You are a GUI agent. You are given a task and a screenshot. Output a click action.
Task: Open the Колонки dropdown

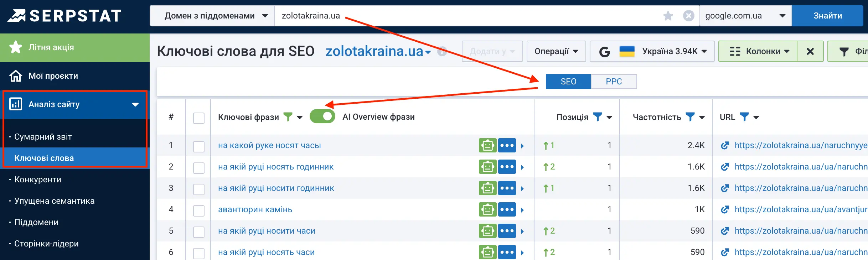tap(758, 51)
